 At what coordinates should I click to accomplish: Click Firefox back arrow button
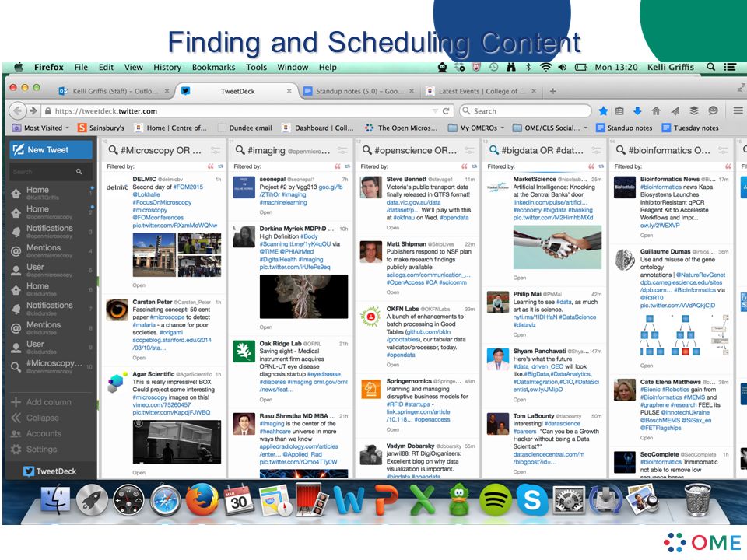coord(18,111)
